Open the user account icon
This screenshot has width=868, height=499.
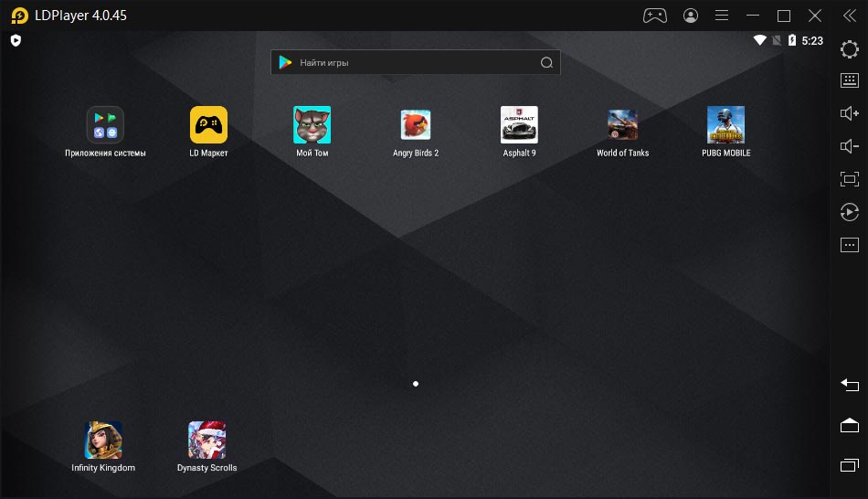pyautogui.click(x=691, y=16)
